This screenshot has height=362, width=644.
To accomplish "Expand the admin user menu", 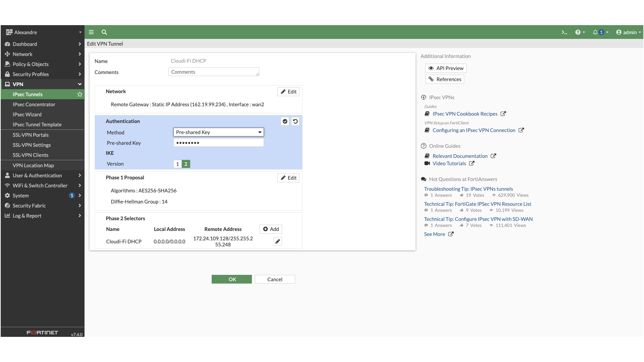I will click(629, 32).
